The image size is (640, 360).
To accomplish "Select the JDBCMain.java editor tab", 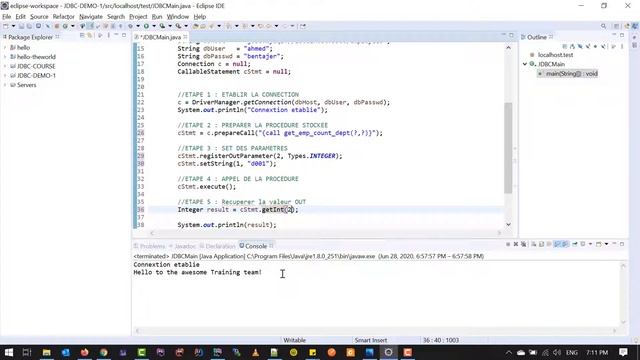I will [160, 37].
